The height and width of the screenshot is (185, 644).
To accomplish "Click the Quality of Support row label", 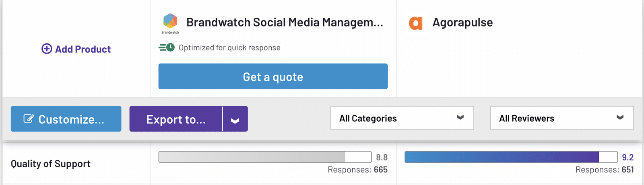I will coord(51,164).
